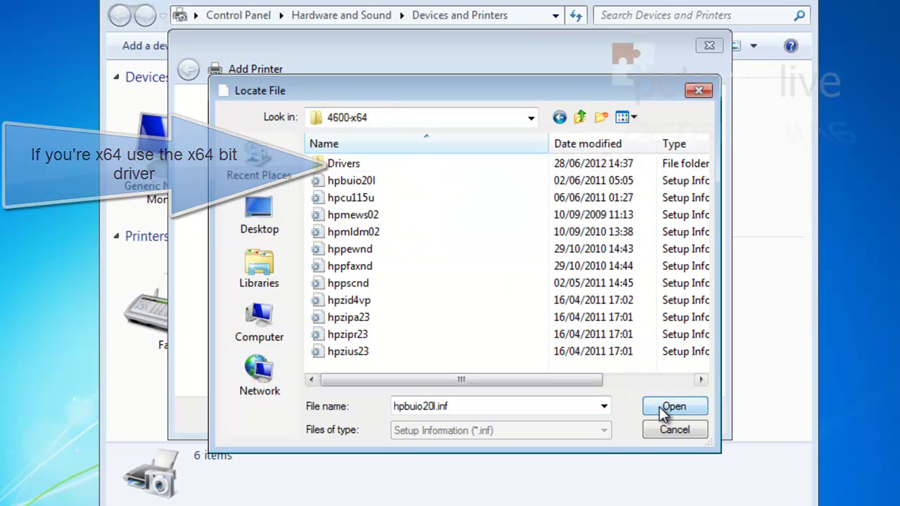This screenshot has height=506, width=900.
Task: Click Control Panel in the breadcrumb
Action: tap(238, 15)
